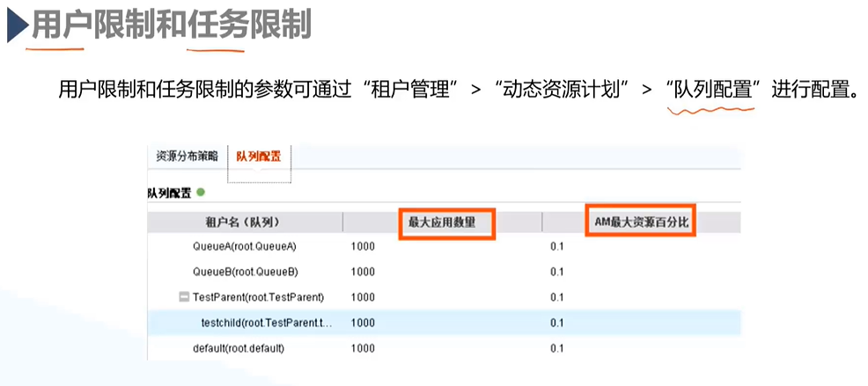Click the 租户名（队列）column header
Viewport: 868px width, 386px height.
[246, 222]
